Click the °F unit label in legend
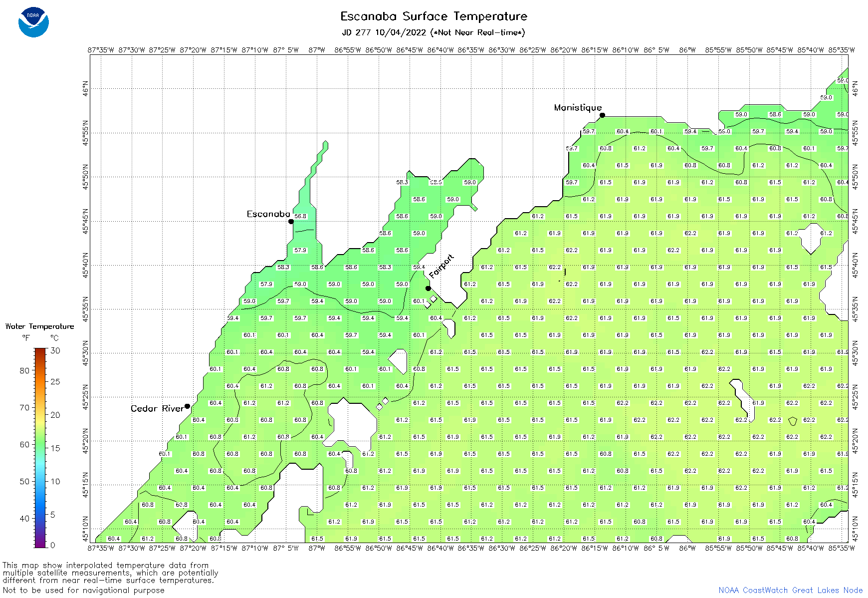The height and width of the screenshot is (598, 868). (x=26, y=338)
